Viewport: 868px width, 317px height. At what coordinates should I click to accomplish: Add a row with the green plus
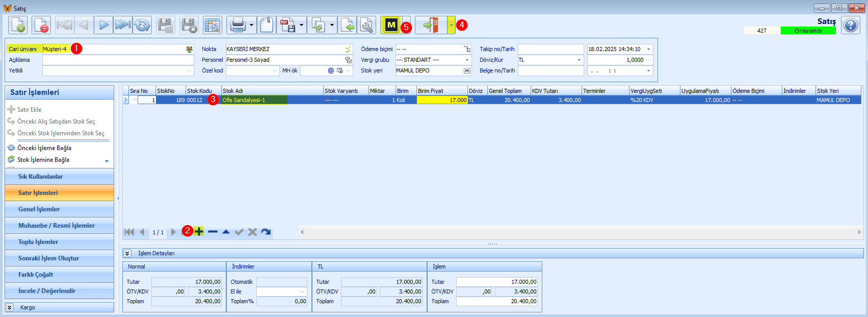pos(199,232)
